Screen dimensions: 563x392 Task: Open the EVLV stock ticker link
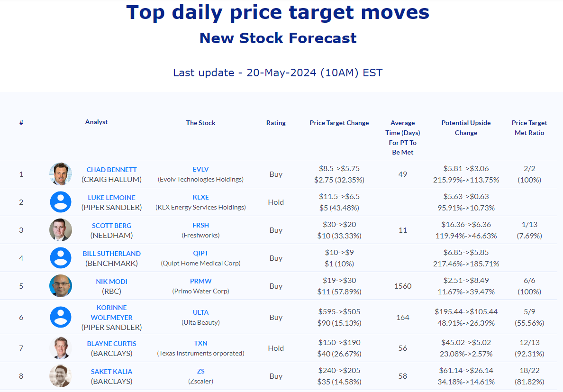coord(201,169)
